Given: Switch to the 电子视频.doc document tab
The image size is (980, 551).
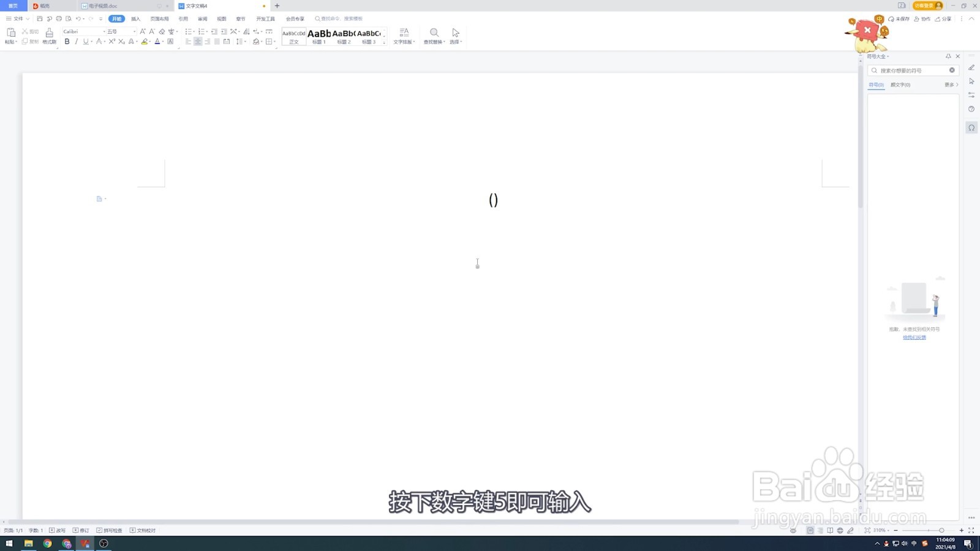Looking at the screenshot, I should point(126,6).
